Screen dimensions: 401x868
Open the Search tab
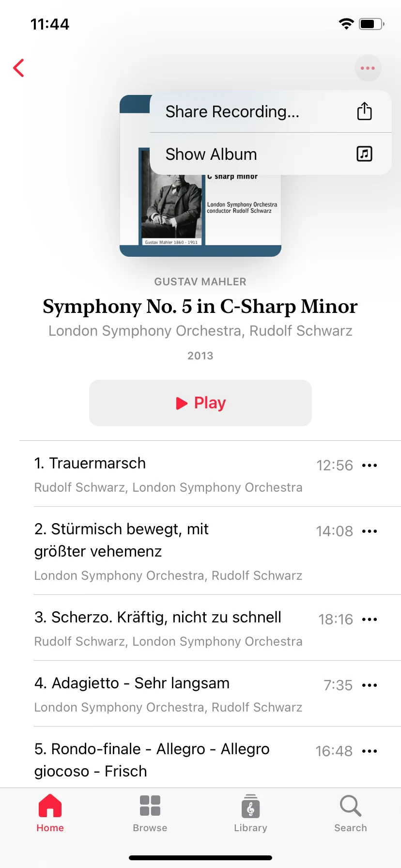tap(351, 814)
